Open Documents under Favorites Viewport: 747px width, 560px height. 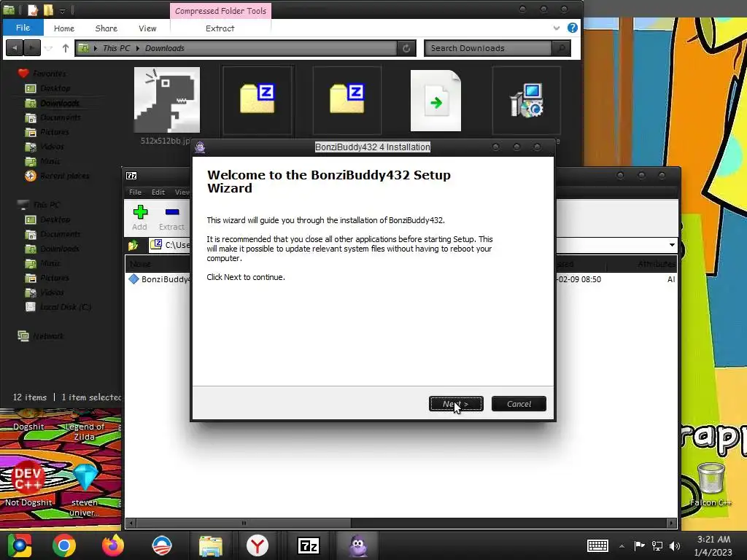point(60,117)
